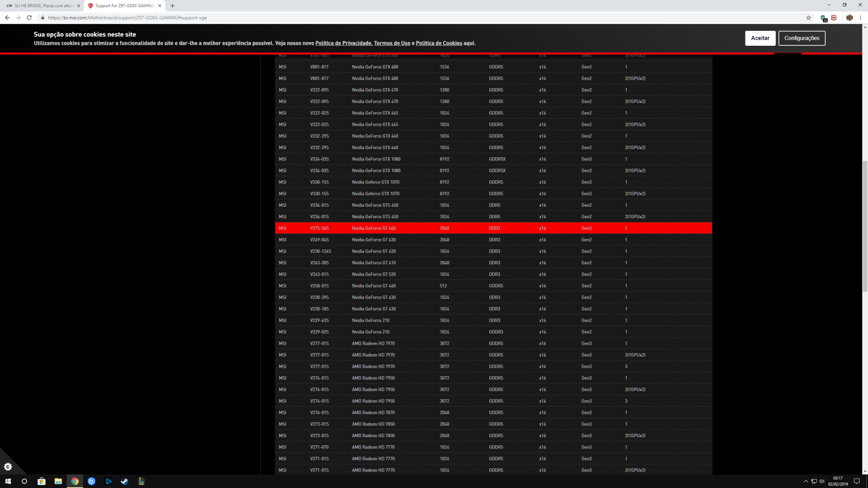Click the first Nvidia Geforce GTX 1070 row
Screen dimensions: 868x488
[493, 182]
